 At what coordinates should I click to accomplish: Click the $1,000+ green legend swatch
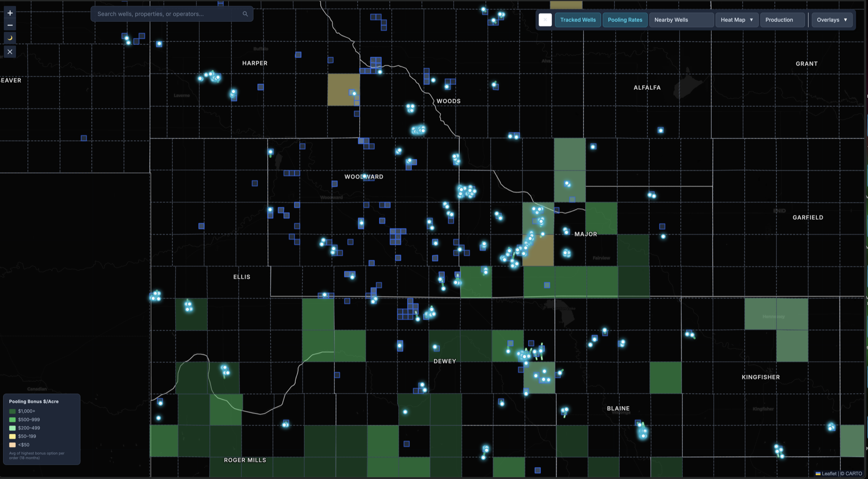(12, 411)
